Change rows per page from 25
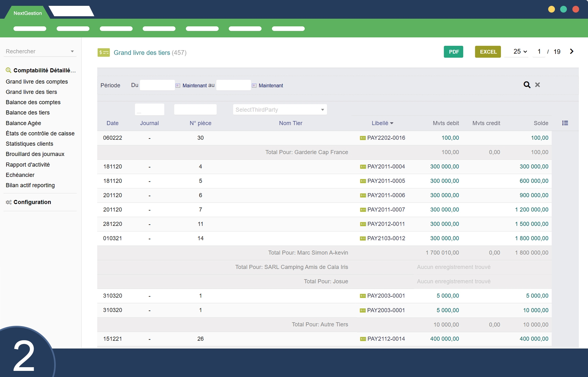This screenshot has height=377, width=588. click(520, 51)
